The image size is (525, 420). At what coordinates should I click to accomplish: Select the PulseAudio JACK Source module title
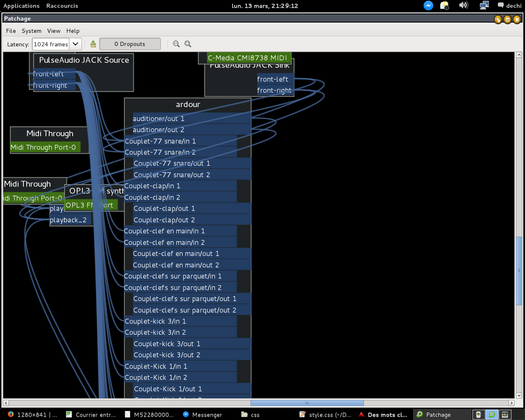point(84,60)
